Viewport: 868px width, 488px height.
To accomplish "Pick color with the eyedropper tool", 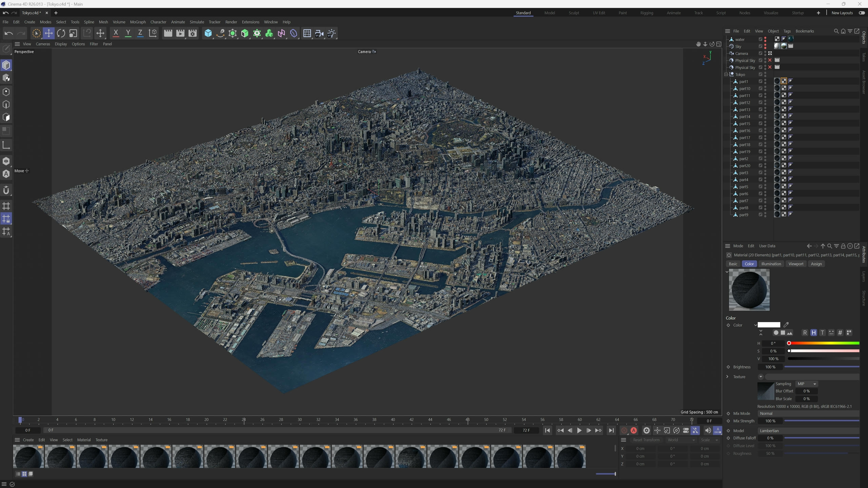I will click(786, 325).
